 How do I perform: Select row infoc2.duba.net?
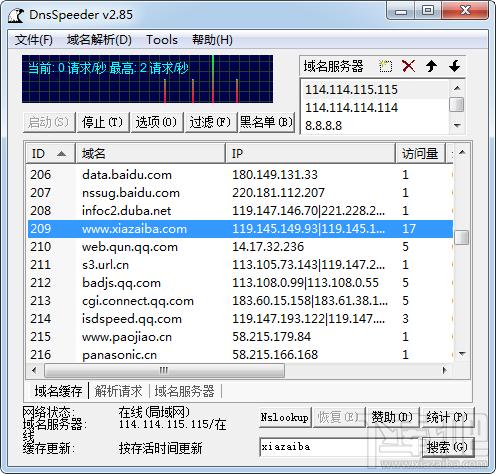[x=240, y=211]
